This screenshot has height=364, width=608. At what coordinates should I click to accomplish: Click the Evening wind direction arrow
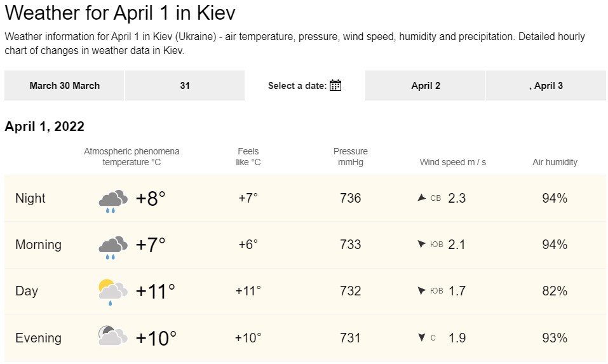point(421,338)
